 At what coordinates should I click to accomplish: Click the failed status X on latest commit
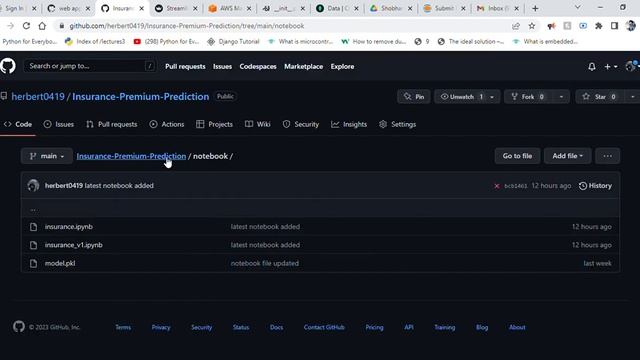497,186
